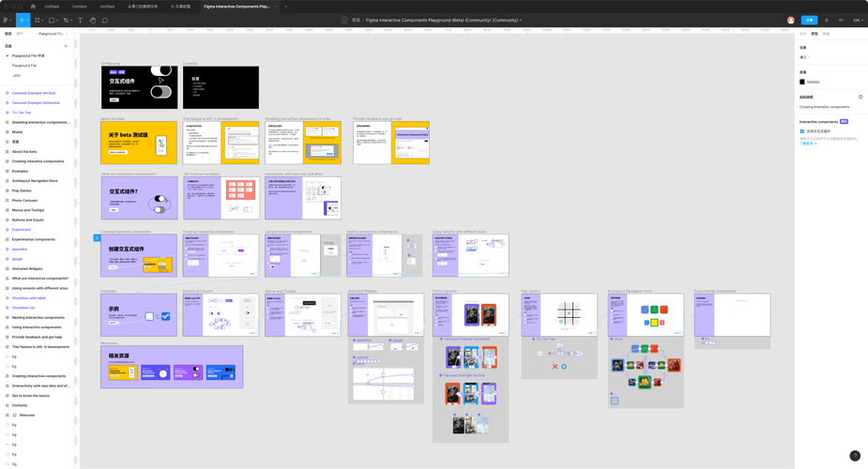Open the zoom level dropdown
Screen dimensions: 868x469
tap(858, 20)
